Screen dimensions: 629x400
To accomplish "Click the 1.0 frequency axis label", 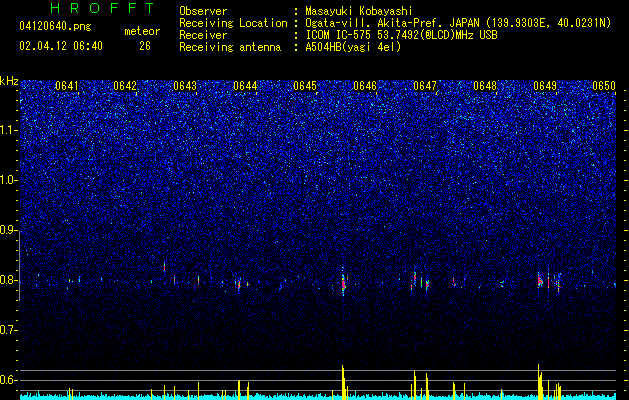I will pos(8,181).
